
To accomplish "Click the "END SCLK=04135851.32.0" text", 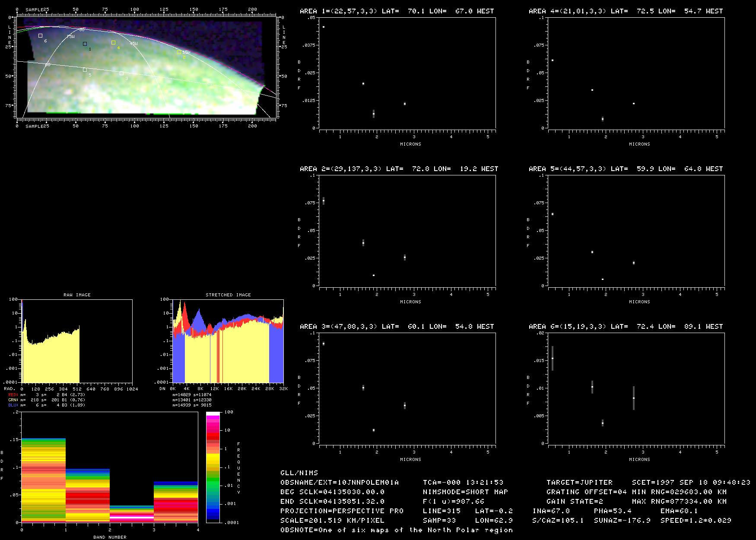I will click(333, 502).
